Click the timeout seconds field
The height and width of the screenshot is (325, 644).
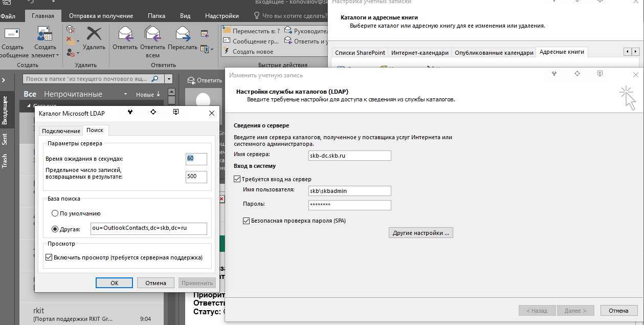tap(196, 159)
